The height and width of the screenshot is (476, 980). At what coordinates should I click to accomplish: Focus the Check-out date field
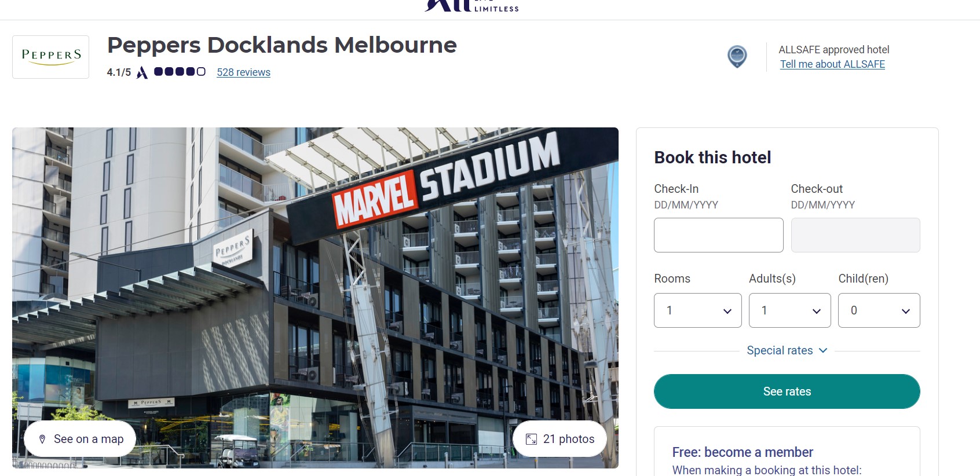(x=855, y=235)
